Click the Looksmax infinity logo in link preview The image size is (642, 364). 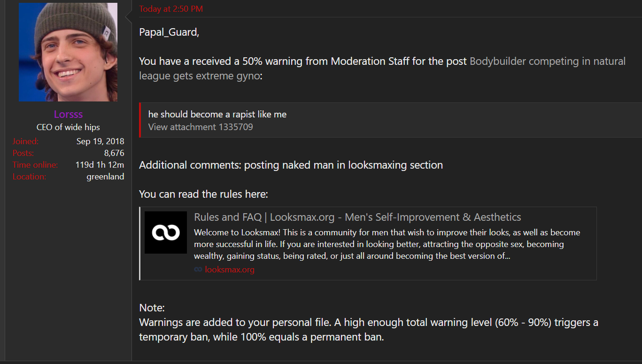(x=166, y=232)
